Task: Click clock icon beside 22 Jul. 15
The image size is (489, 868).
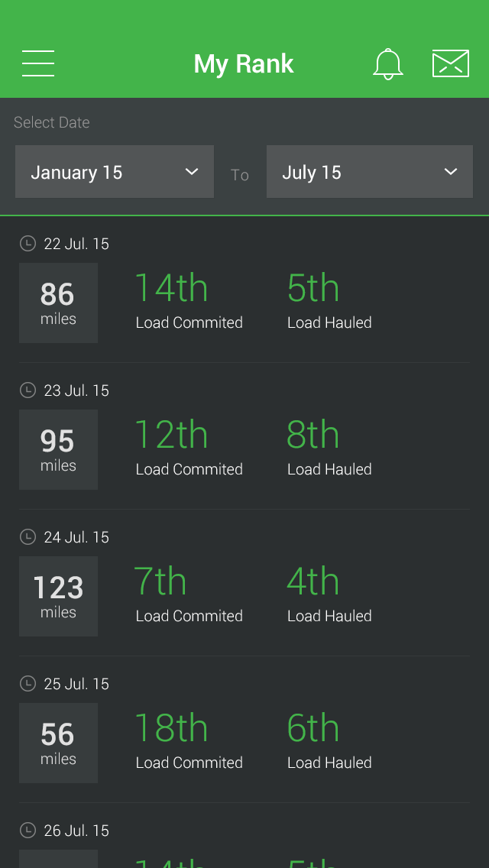Action: [28, 244]
